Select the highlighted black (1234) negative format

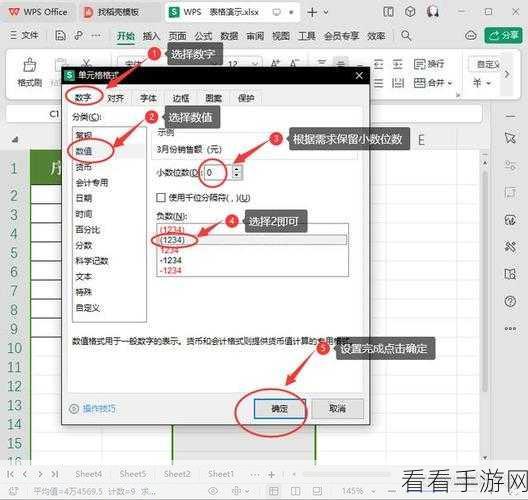click(252, 240)
